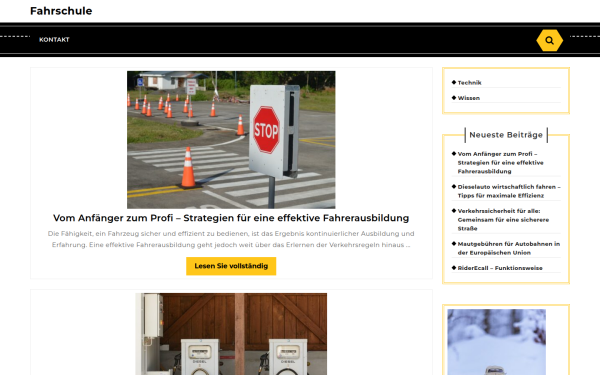Viewport: 600px width, 375px height.
Task: Click excerpt text starting Die Fähigkeit, ein Fahrzeug
Action: click(x=231, y=239)
